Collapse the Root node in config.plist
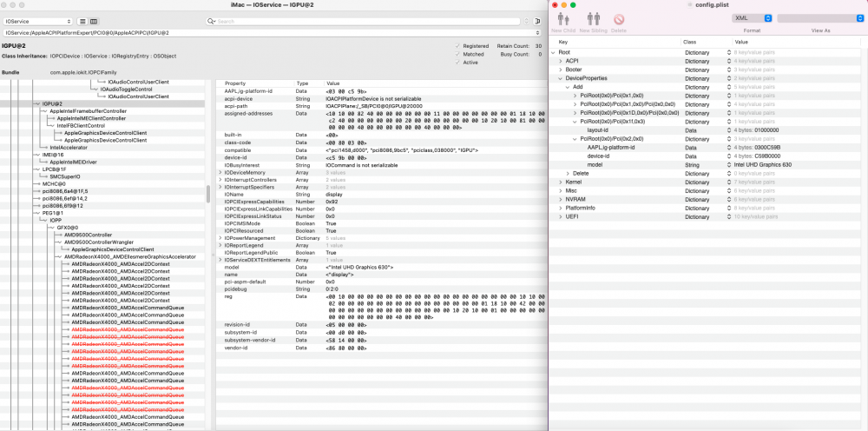This screenshot has width=868, height=431. 554,52
